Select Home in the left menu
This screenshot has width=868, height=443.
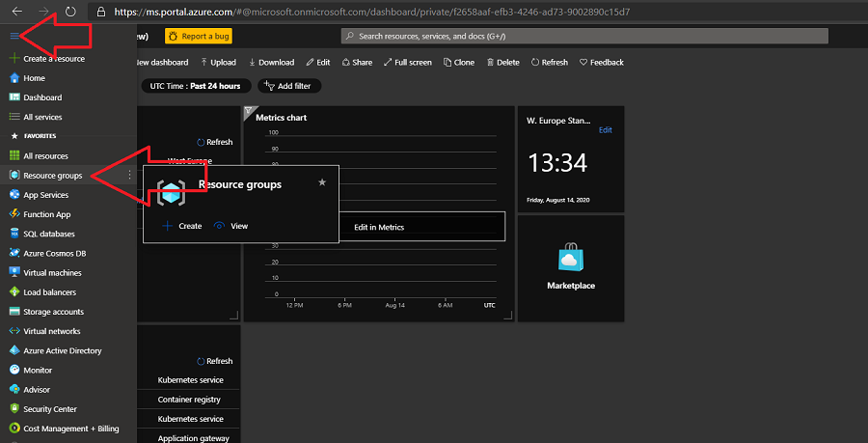point(34,78)
